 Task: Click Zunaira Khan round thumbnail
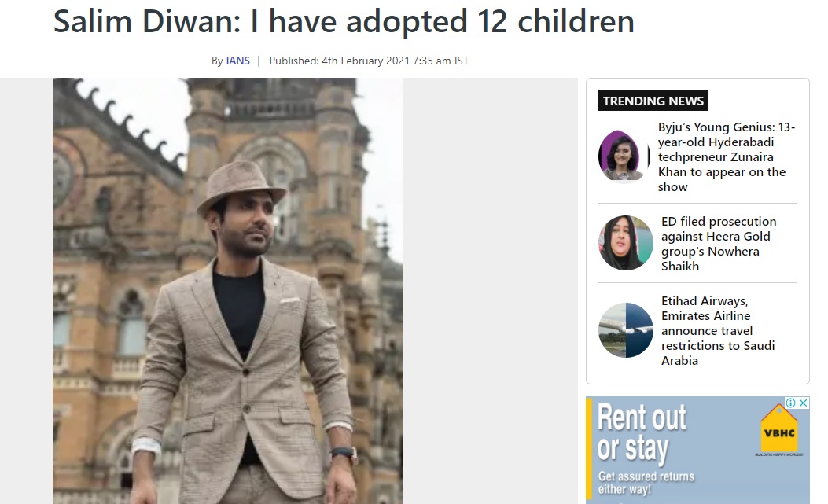pyautogui.click(x=623, y=156)
